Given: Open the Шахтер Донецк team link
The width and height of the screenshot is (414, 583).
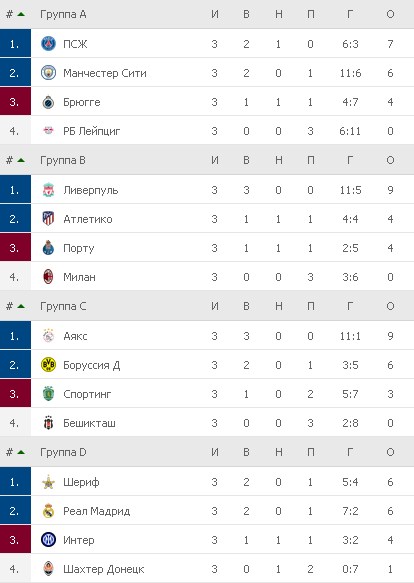Looking at the screenshot, I should 104,569.
